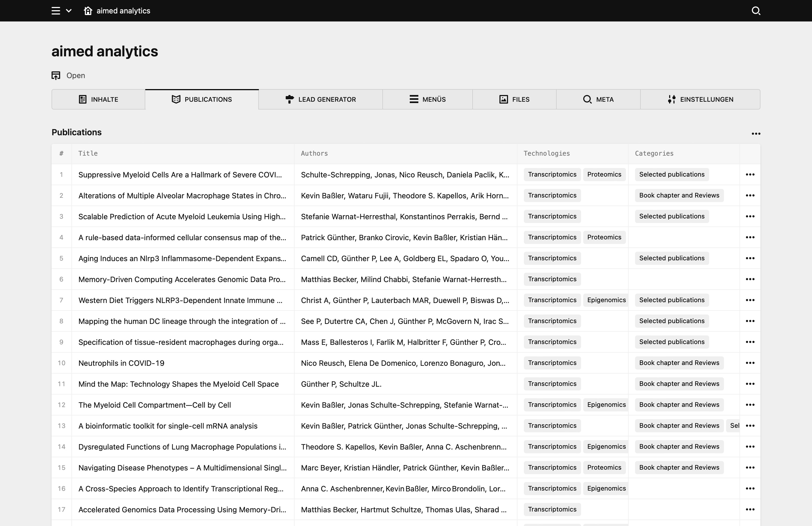
Task: Open options for rule-based data-informed row
Action: click(750, 237)
